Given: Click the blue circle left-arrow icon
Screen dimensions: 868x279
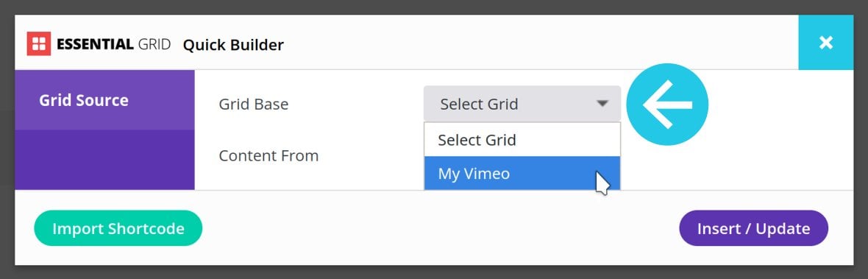Looking at the screenshot, I should coord(667,104).
